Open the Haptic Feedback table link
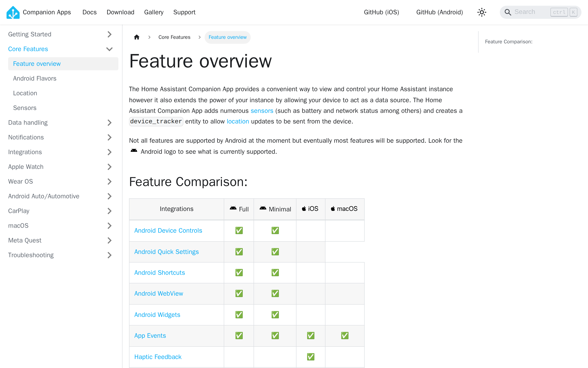The height and width of the screenshot is (368, 588). 158,357
